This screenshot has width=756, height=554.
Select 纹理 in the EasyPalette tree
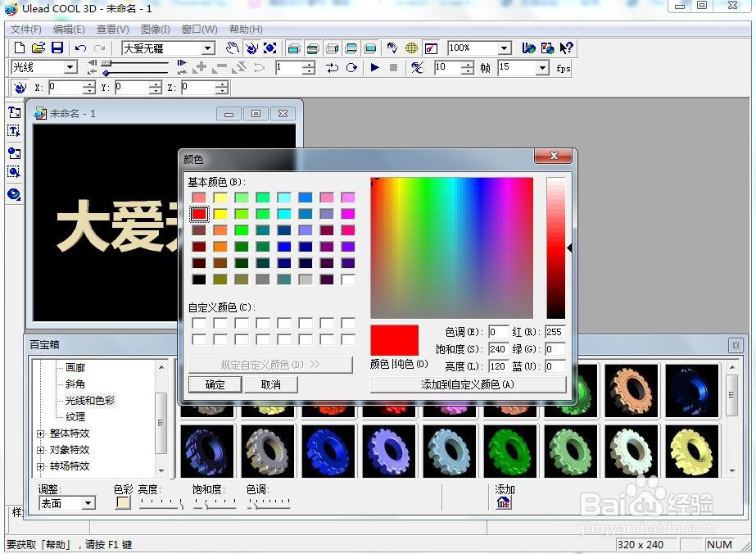[75, 416]
